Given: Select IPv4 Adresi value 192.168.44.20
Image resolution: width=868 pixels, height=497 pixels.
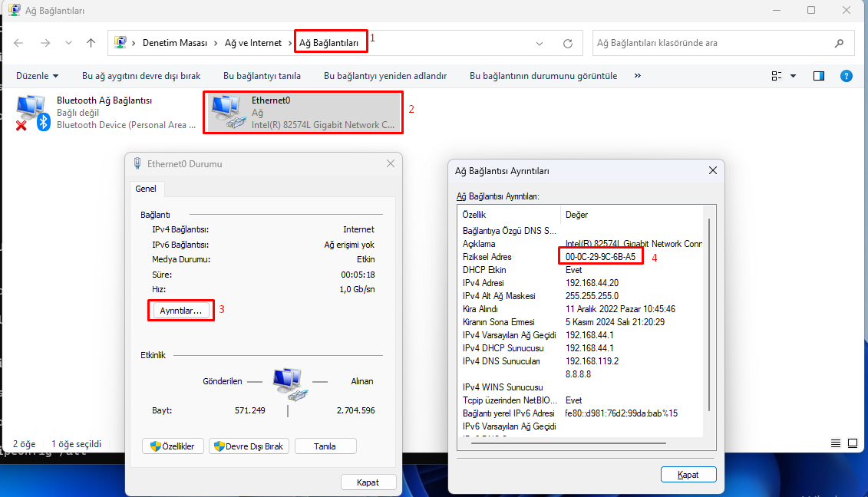Looking at the screenshot, I should click(592, 283).
